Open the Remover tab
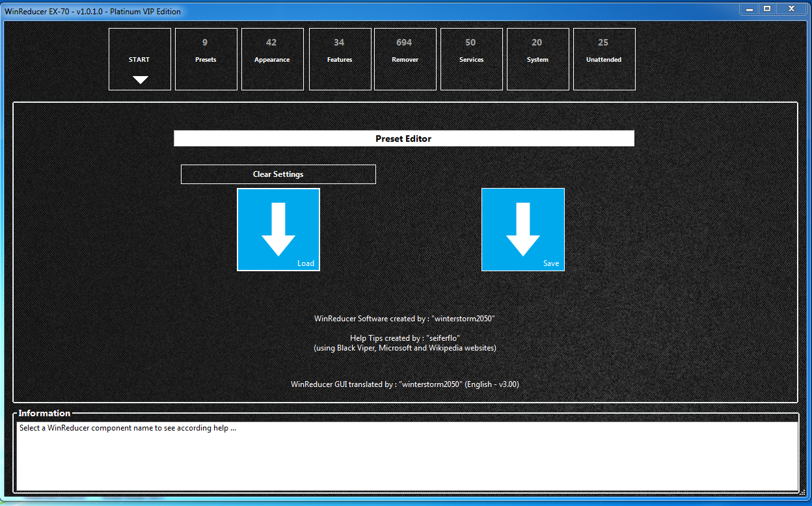Image resolution: width=812 pixels, height=506 pixels. (405, 59)
